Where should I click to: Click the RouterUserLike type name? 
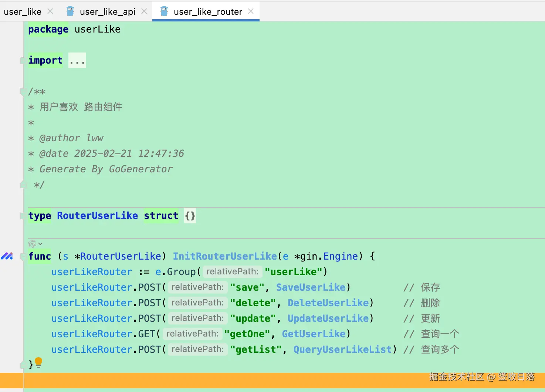(x=97, y=216)
